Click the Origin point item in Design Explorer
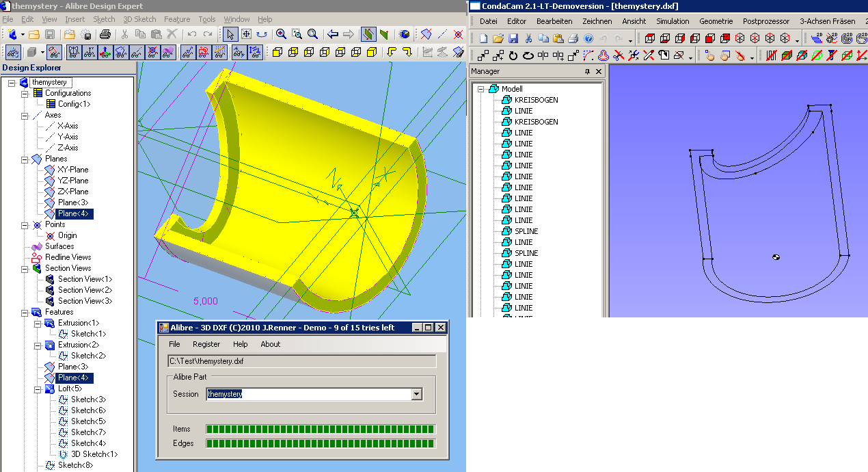868x472 pixels. coord(67,235)
